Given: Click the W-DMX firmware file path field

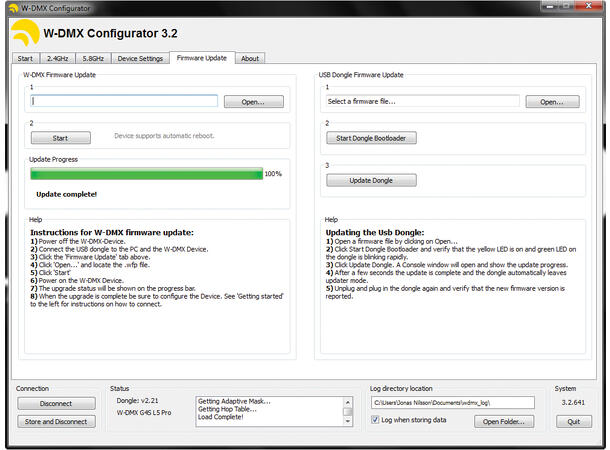Looking at the screenshot, I should [124, 101].
